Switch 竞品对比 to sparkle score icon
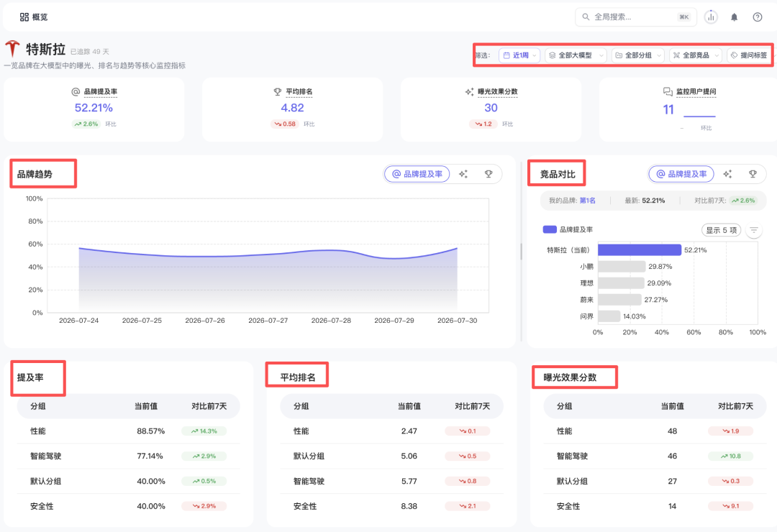 pyautogui.click(x=727, y=174)
